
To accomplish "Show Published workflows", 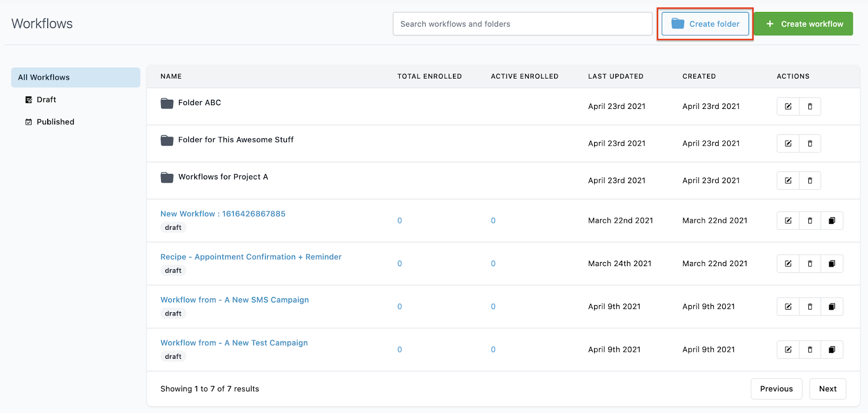I will coord(55,122).
